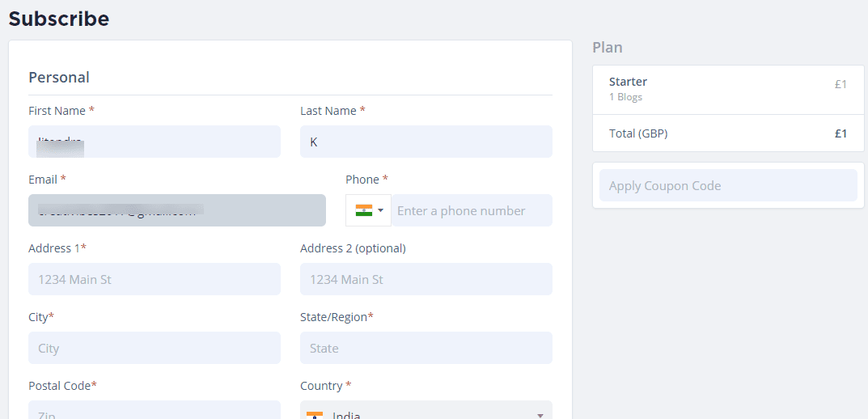Click the 'Enter a phone number' input
Screen dimensions: 868x419
(472, 210)
